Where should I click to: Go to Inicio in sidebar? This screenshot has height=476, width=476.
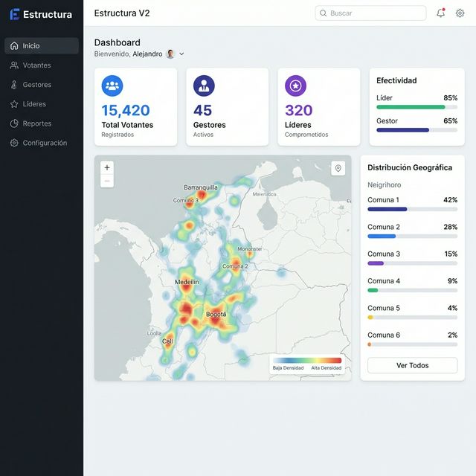click(42, 46)
